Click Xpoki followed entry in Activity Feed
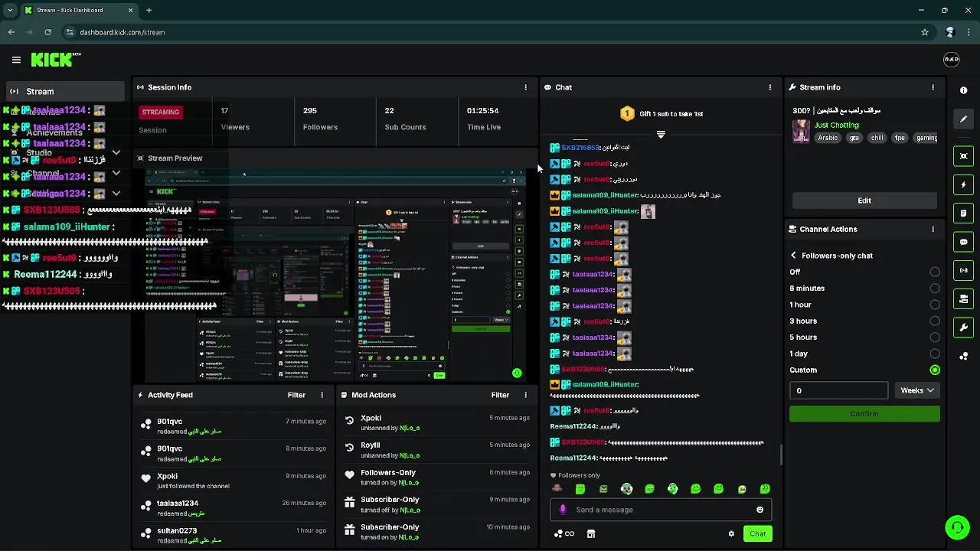The image size is (980, 551). point(234,481)
